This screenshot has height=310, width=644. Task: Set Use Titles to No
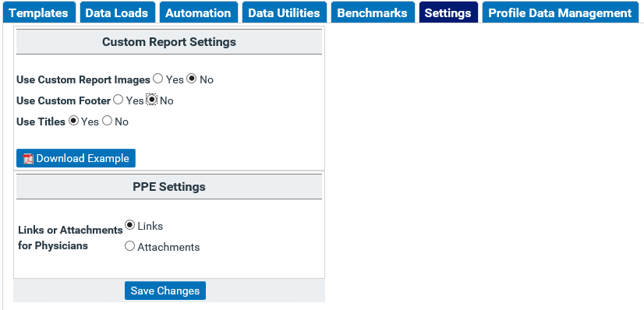107,121
